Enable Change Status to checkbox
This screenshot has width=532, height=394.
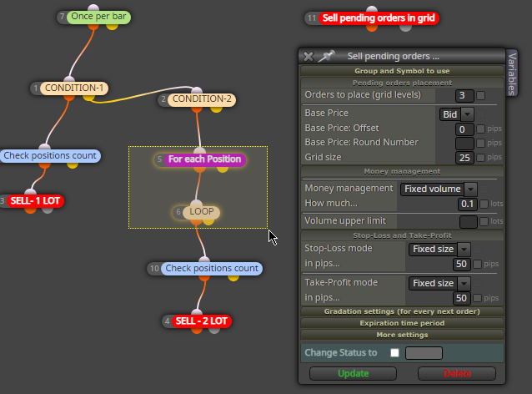click(x=394, y=352)
